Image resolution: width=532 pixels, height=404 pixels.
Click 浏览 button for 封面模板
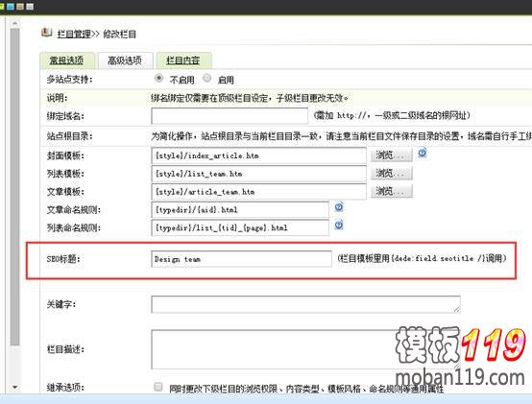pos(391,155)
